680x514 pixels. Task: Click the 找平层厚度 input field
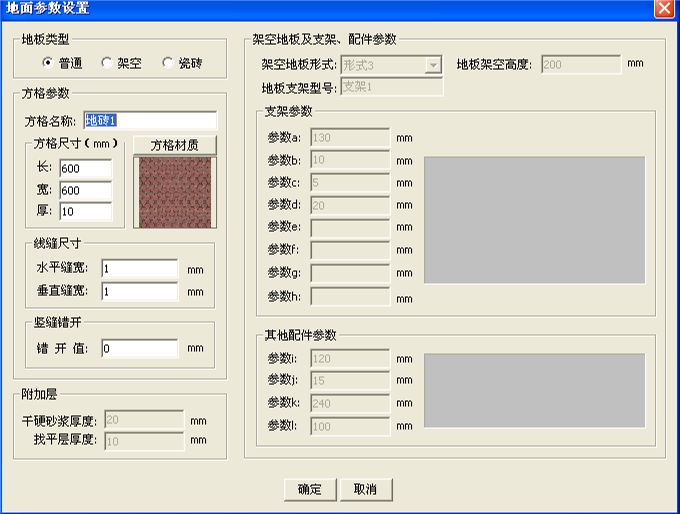[144, 441]
